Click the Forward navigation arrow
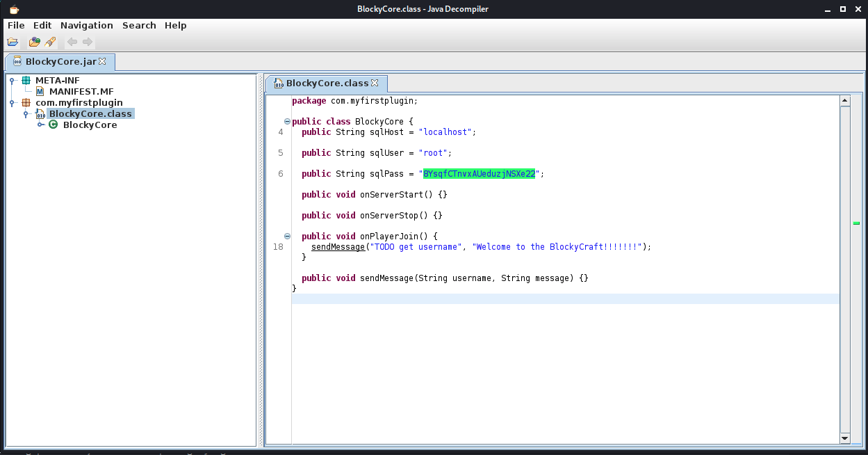Screen dimensions: 868x455 click(88, 42)
